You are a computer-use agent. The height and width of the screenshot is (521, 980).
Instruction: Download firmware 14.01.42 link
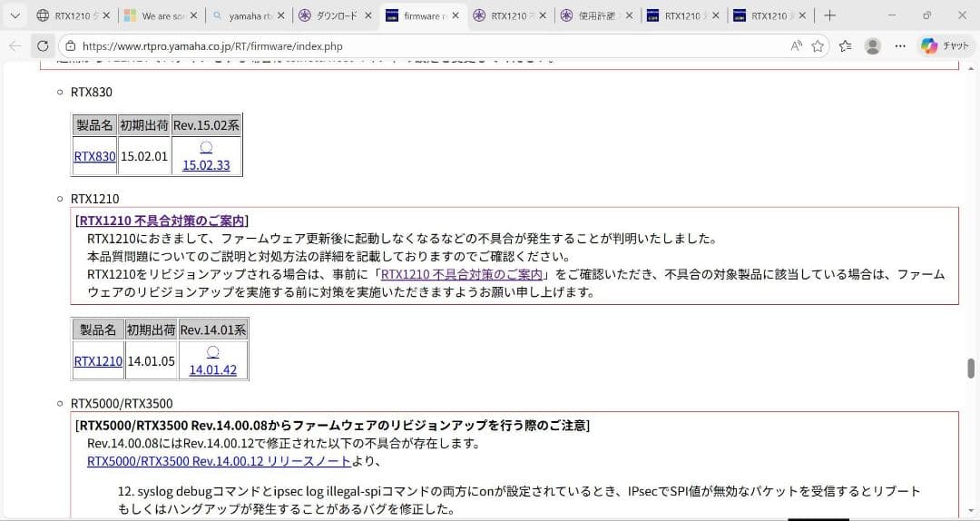[213, 369]
